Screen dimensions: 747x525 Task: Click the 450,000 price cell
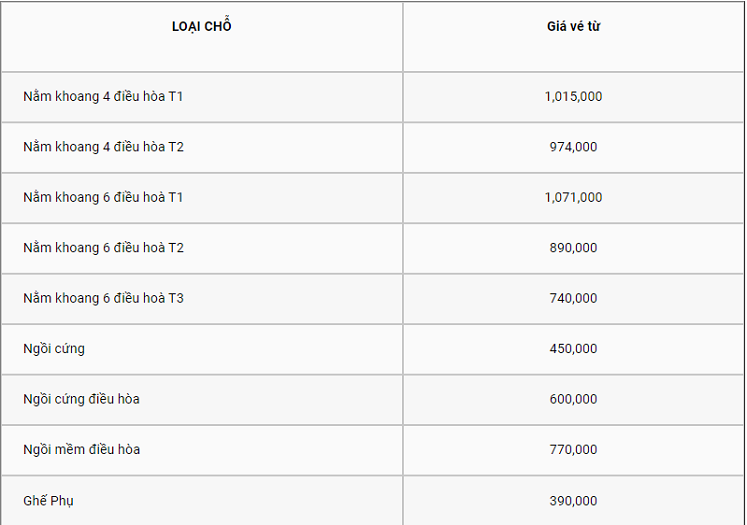point(573,350)
